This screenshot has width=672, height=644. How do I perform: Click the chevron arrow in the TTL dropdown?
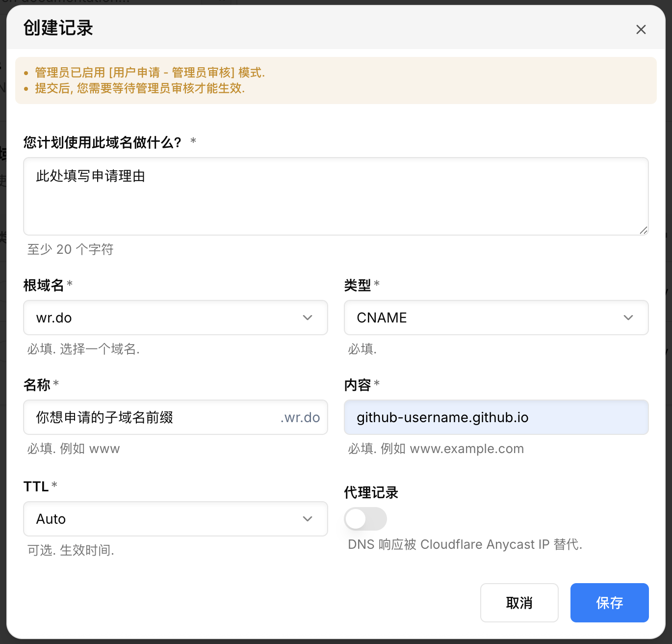(308, 519)
